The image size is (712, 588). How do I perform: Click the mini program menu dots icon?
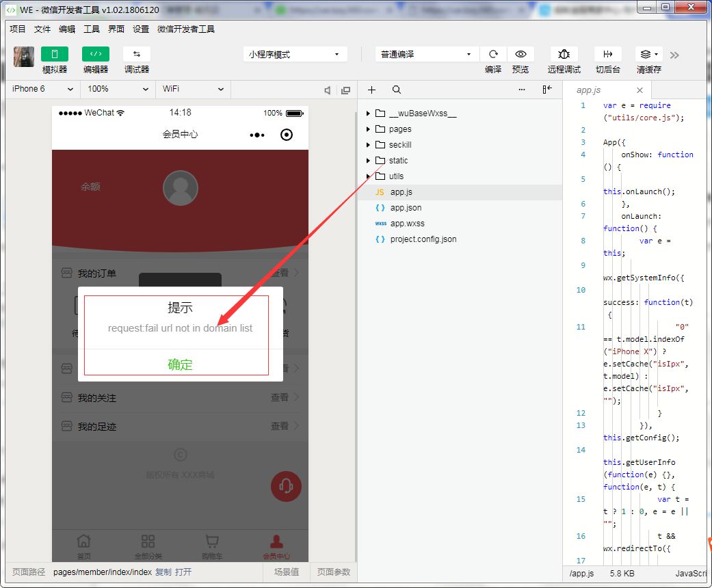(257, 135)
